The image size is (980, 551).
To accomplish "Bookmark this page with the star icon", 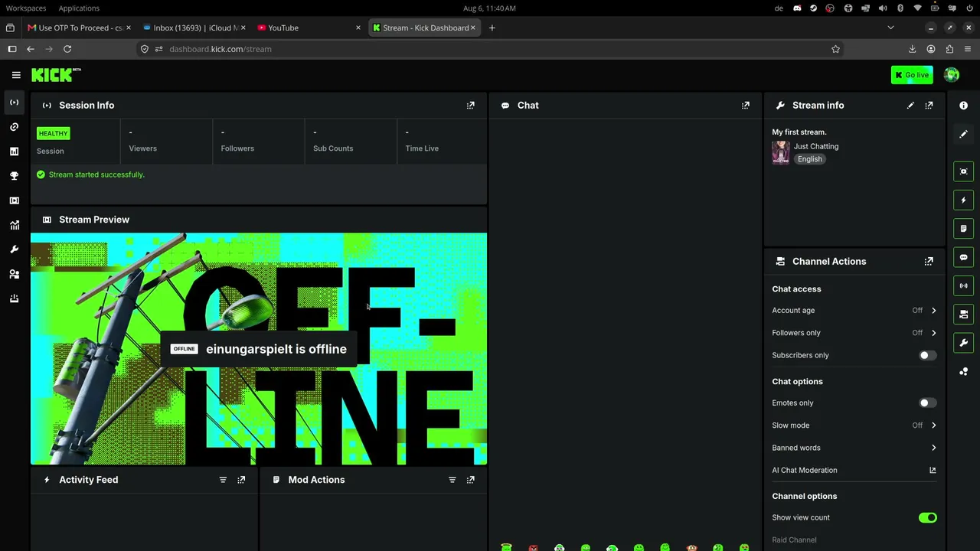I will point(835,49).
